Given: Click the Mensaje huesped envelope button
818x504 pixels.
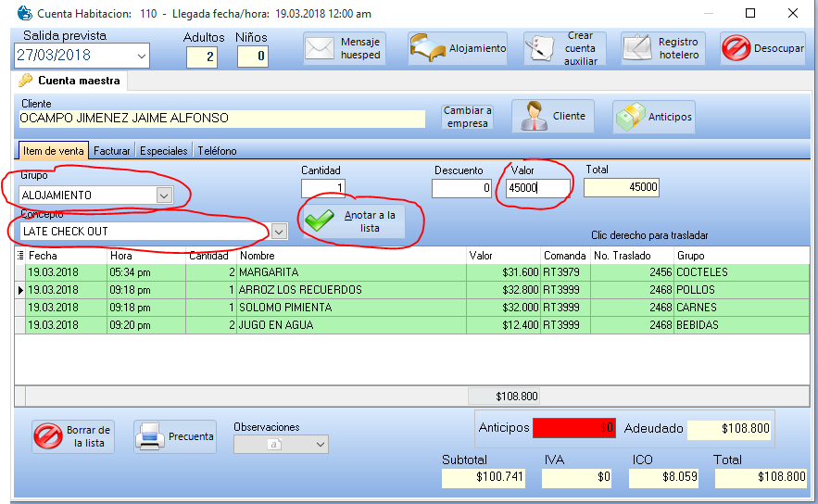Looking at the screenshot, I should [x=345, y=48].
